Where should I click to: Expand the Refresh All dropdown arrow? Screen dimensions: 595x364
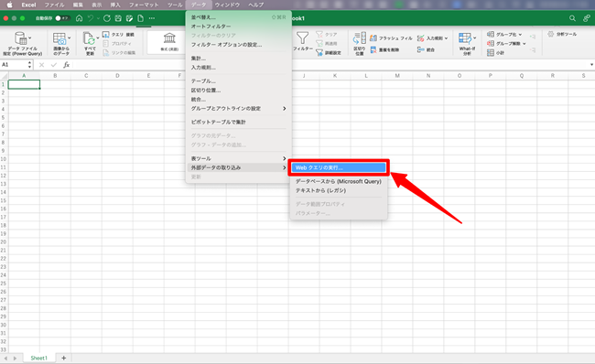[x=98, y=37]
